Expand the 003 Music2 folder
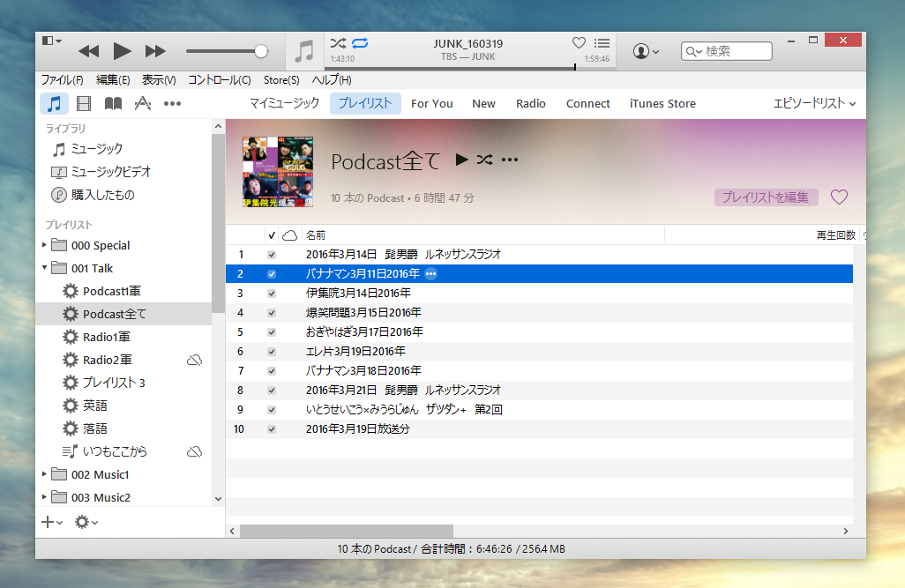Image resolution: width=905 pixels, height=588 pixels. 44,497
